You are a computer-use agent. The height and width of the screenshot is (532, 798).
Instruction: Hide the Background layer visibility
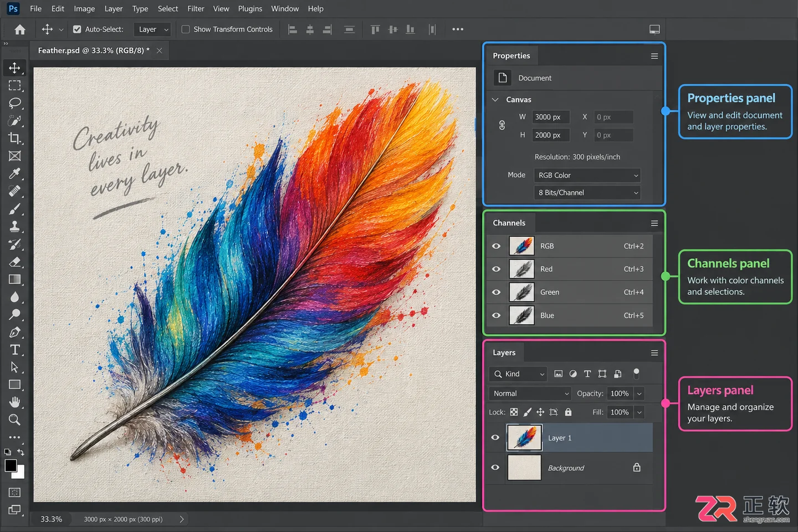pos(495,467)
